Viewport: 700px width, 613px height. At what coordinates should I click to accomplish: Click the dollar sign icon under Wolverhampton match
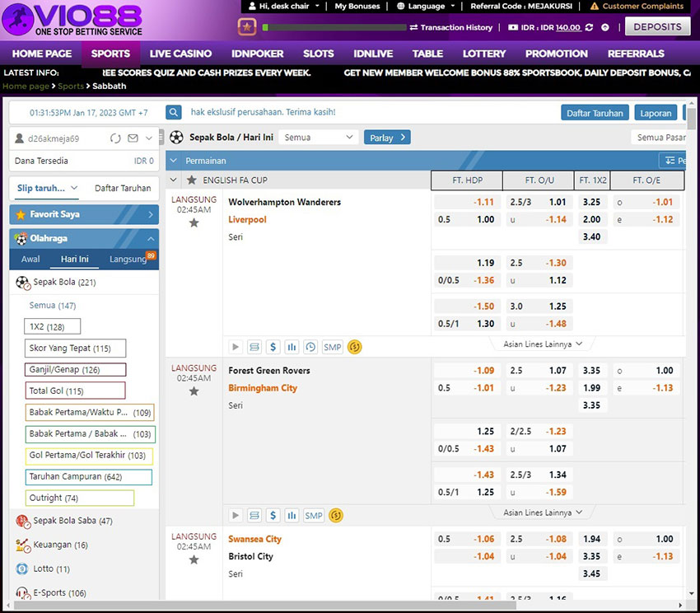(273, 347)
